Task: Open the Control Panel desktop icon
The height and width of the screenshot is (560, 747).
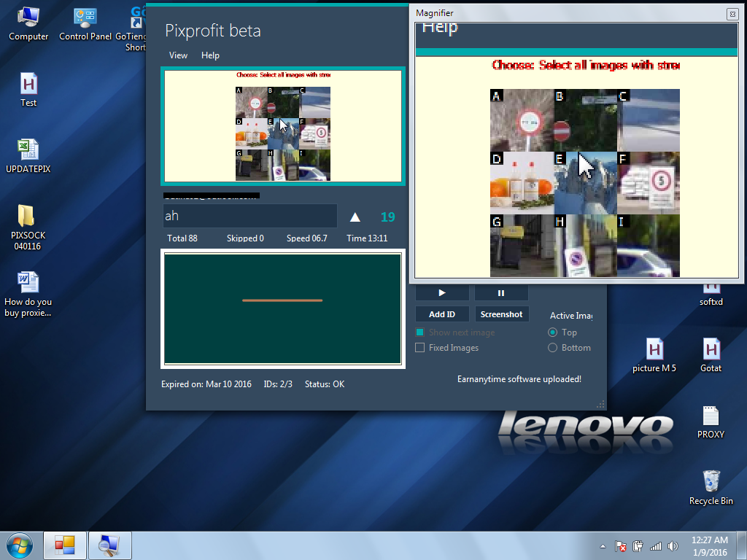Action: [85, 24]
